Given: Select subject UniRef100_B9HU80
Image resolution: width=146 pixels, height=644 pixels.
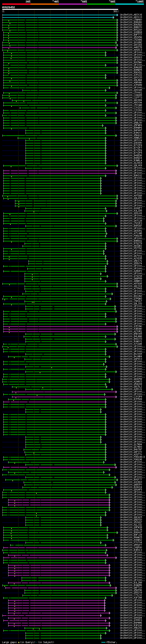Looking at the screenshot, I should click(x=131, y=22).
